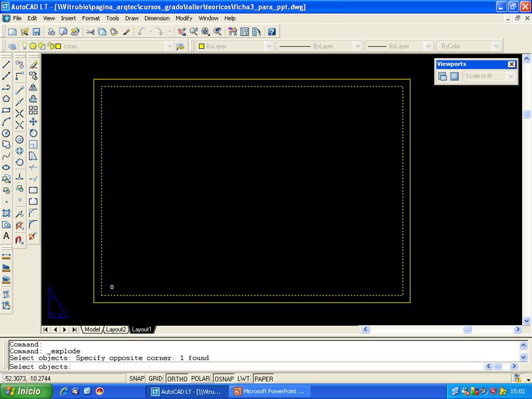Click the Zoom Realtime magnifier icon
The height and width of the screenshot is (399, 532).
click(x=194, y=32)
